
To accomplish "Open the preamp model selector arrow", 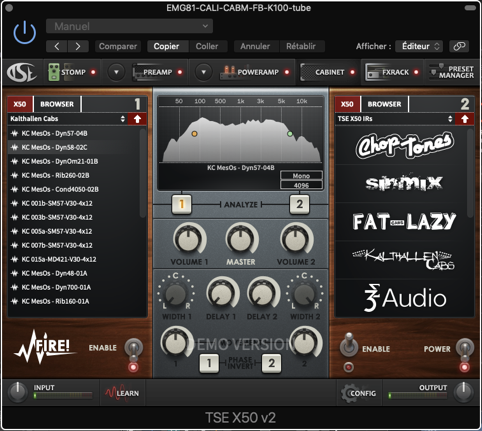I will click(116, 72).
